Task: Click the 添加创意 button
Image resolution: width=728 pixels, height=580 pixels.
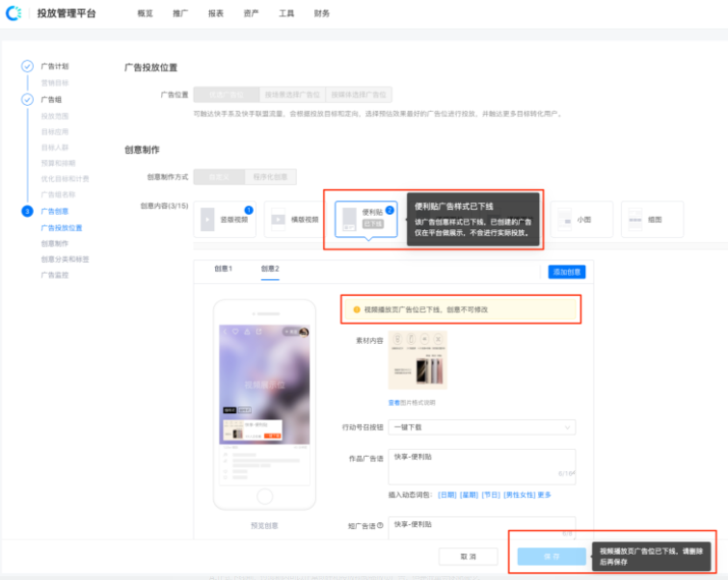Action: 567,272
